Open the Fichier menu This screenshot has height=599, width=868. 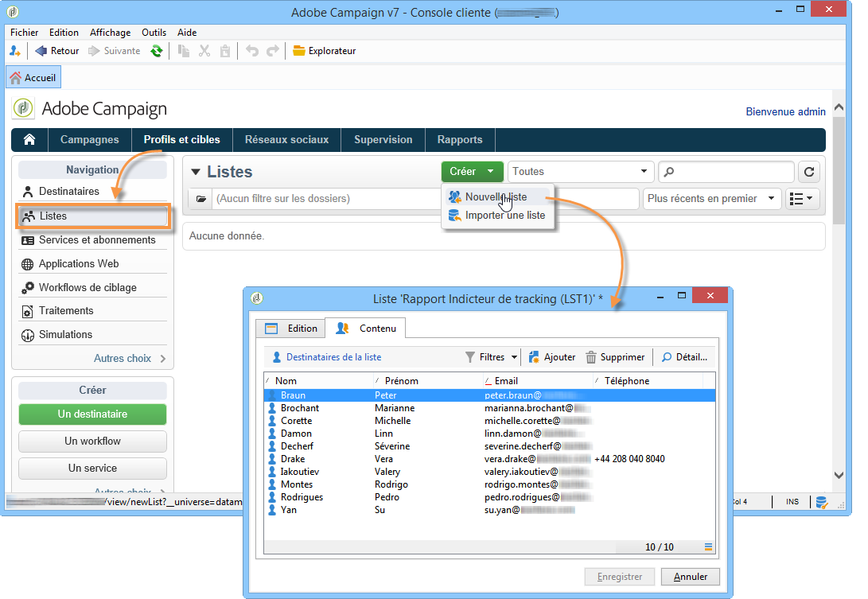[x=25, y=32]
